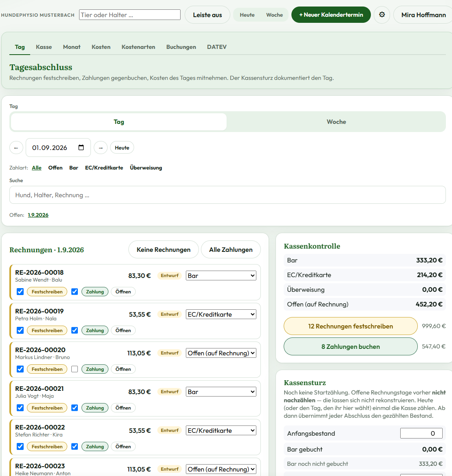Click 12 Rechnungen festschreiben button
The image size is (452, 476).
pos(351,326)
